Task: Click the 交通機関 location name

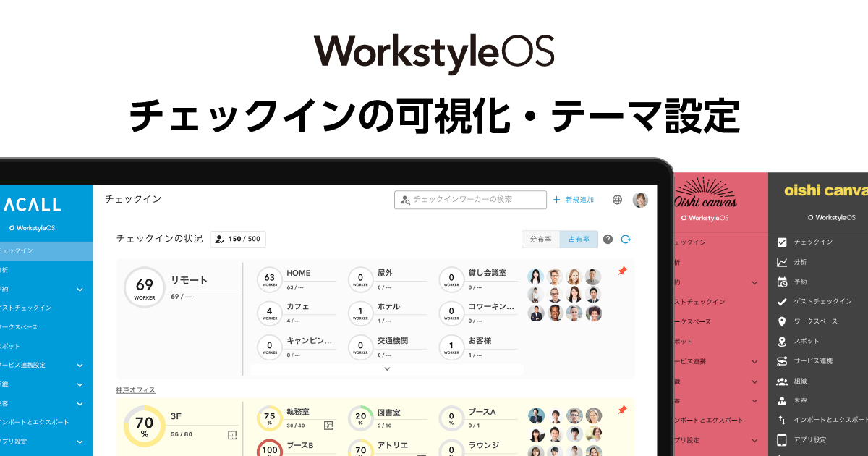Action: pyautogui.click(x=393, y=341)
